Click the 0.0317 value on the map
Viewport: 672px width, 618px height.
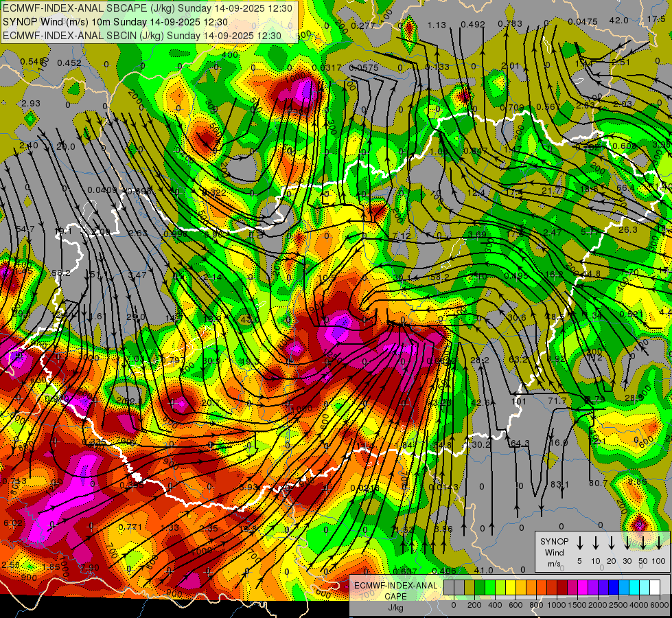pyautogui.click(x=327, y=67)
